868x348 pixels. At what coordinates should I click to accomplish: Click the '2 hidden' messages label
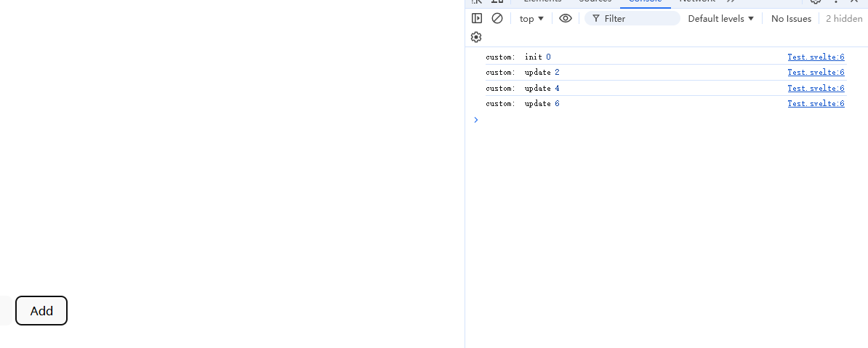click(x=844, y=18)
